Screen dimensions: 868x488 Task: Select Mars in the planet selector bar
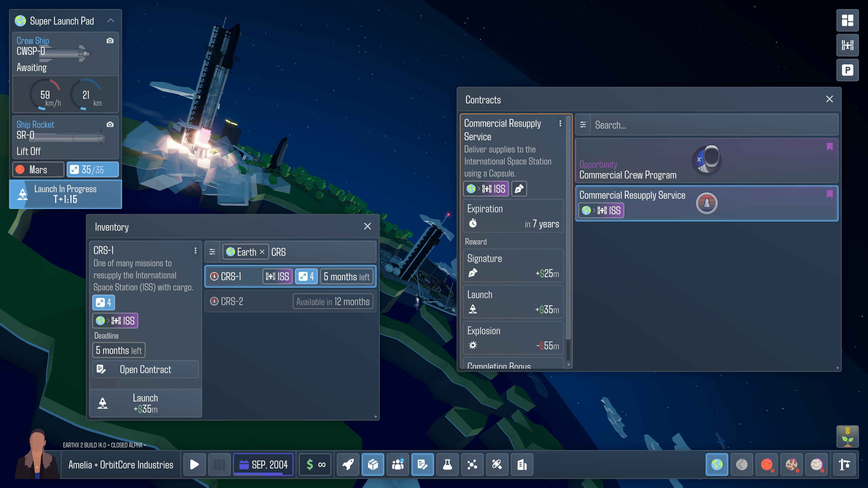[x=767, y=465]
